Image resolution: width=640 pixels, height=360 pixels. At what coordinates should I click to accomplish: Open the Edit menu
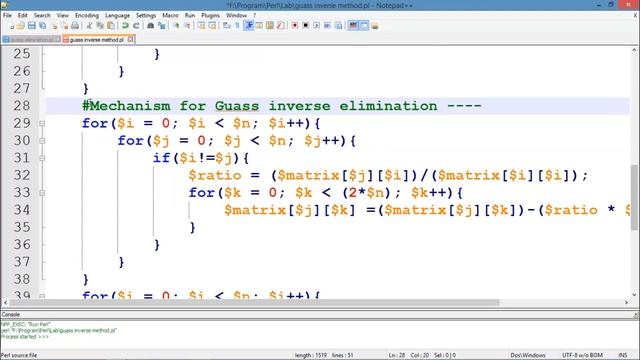coord(22,15)
